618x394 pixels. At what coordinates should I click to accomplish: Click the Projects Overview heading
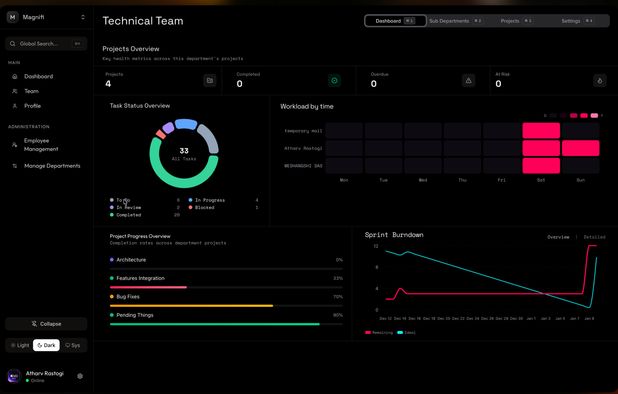[x=131, y=49]
